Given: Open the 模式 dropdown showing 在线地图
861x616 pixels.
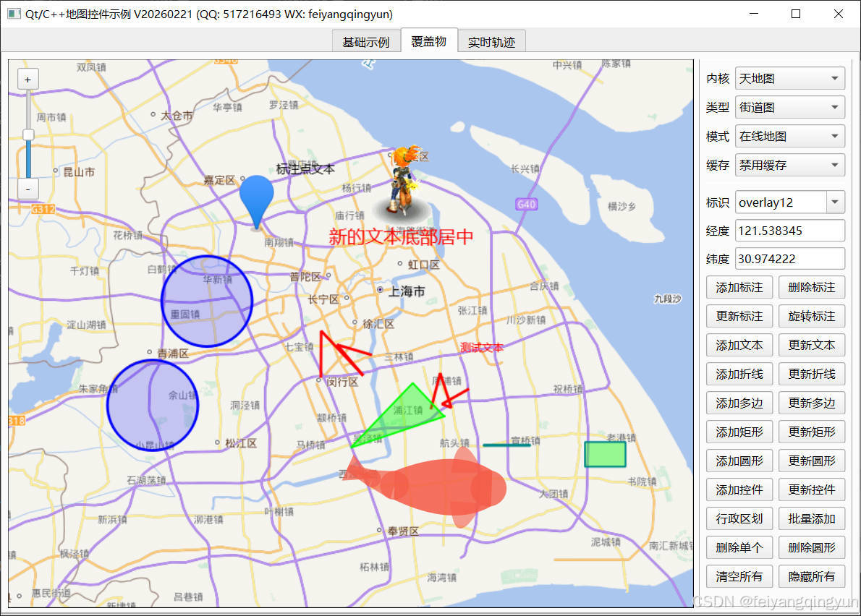Looking at the screenshot, I should click(789, 136).
